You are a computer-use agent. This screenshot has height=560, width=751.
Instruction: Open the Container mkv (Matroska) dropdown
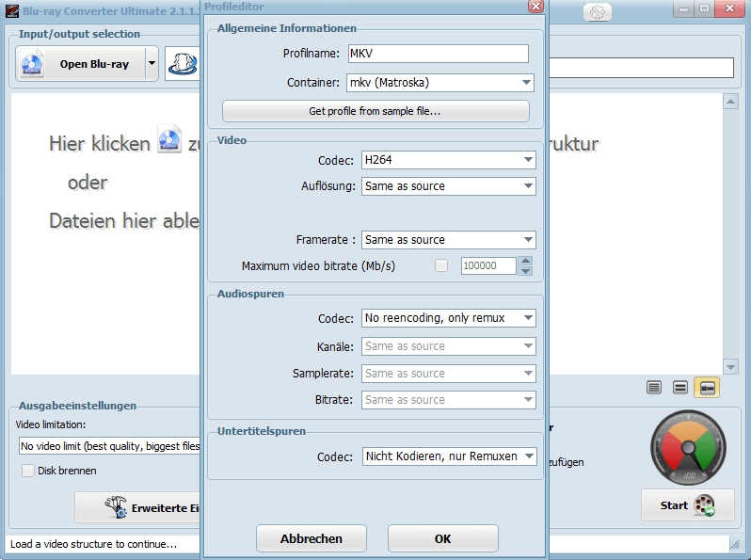click(x=440, y=83)
